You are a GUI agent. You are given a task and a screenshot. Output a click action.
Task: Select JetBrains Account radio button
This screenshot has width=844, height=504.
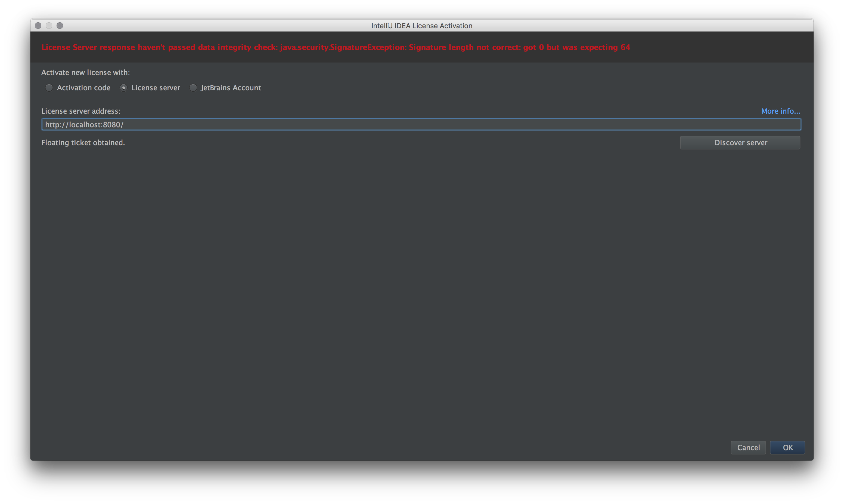pyautogui.click(x=193, y=88)
